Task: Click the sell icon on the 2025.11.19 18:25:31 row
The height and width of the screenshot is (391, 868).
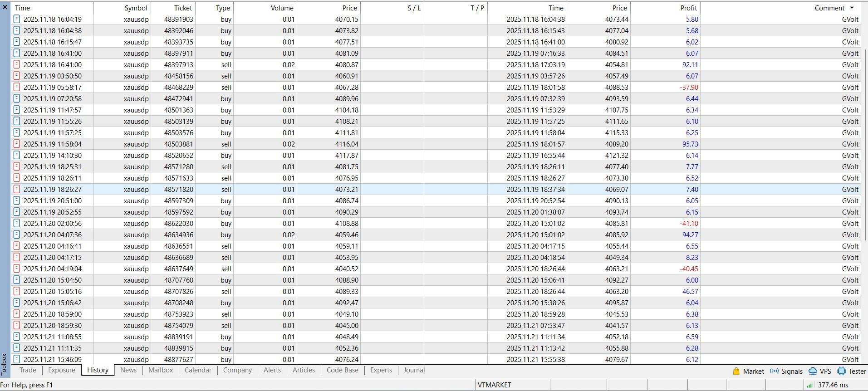Action: tap(17, 166)
